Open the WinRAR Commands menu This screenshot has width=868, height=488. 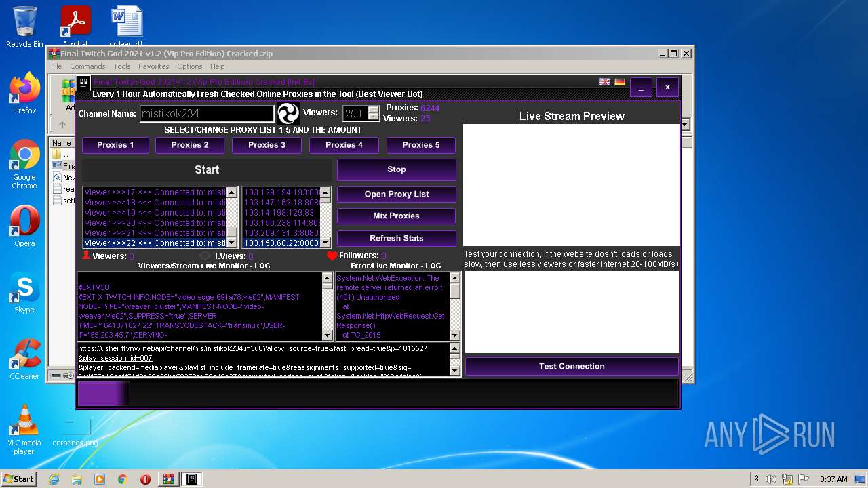[87, 66]
